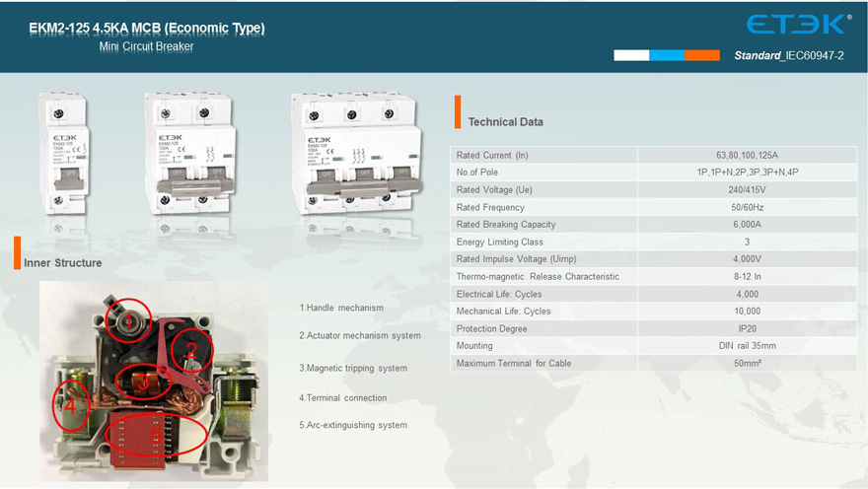Image resolution: width=868 pixels, height=489 pixels.
Task: Select the single-pole breaker product image
Action: 64,154
